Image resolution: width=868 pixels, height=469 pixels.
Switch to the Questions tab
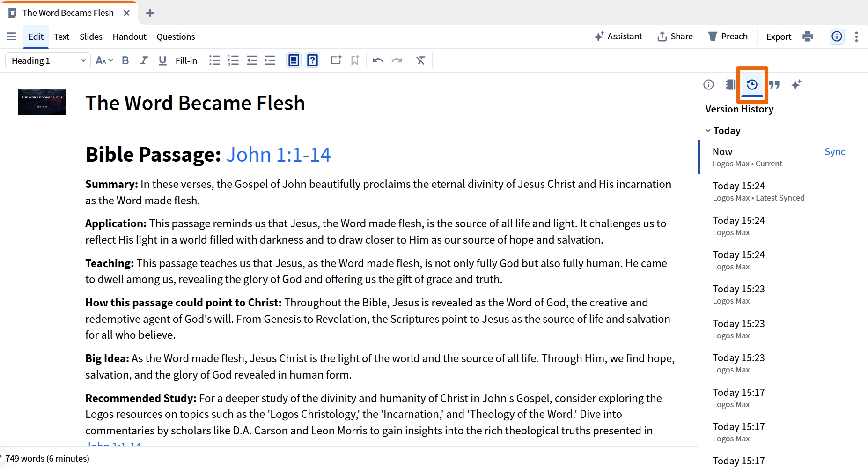(176, 37)
